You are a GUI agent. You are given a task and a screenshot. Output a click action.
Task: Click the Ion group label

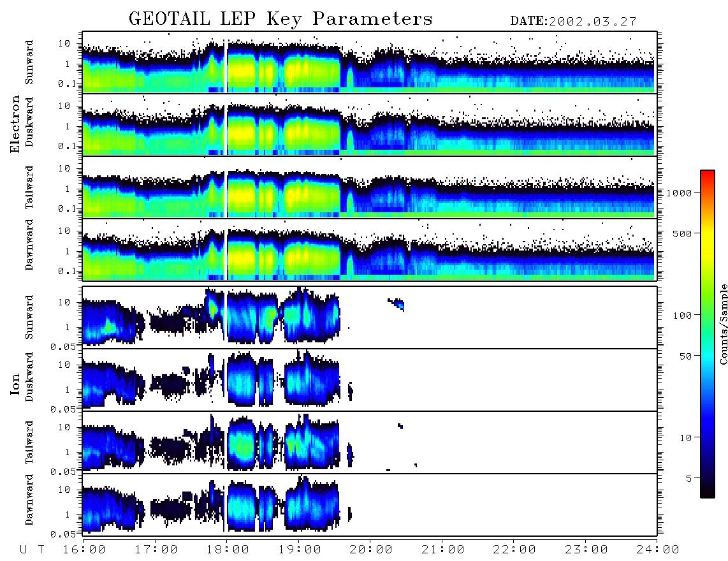pos(15,384)
